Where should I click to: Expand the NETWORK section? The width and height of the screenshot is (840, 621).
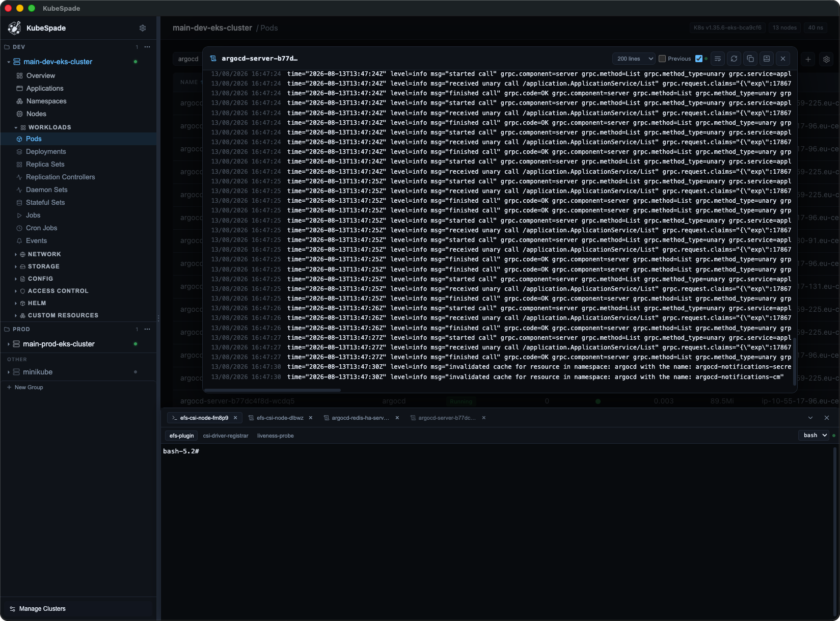tap(16, 254)
